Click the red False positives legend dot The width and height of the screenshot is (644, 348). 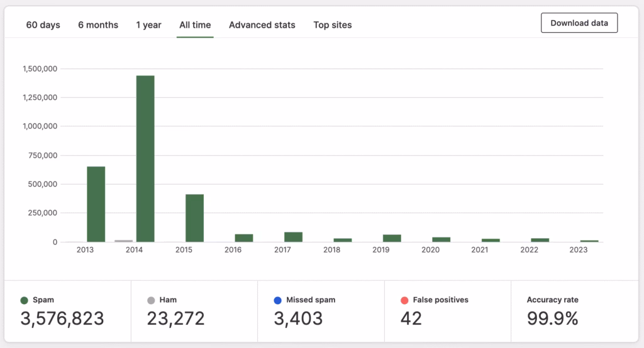404,300
